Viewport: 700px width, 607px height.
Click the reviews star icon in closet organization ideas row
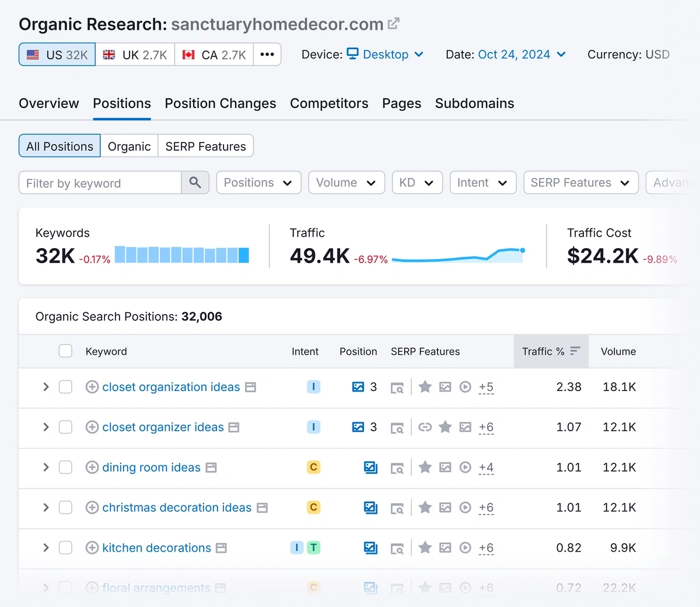tap(425, 386)
